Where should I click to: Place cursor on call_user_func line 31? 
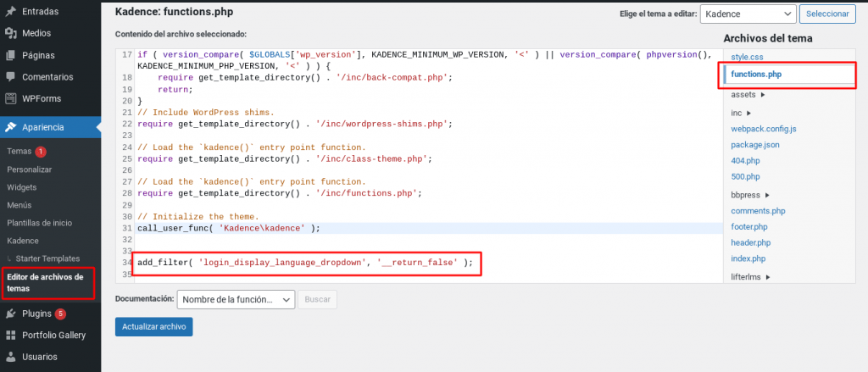click(x=229, y=228)
